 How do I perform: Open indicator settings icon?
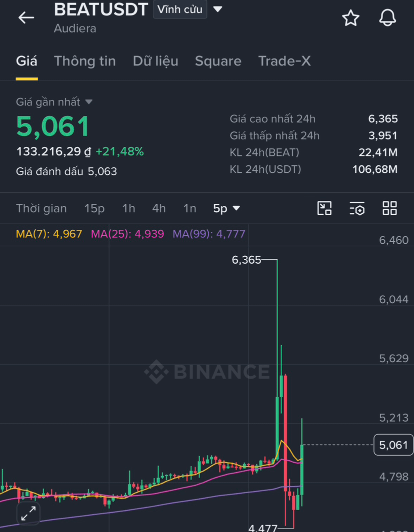coord(357,208)
